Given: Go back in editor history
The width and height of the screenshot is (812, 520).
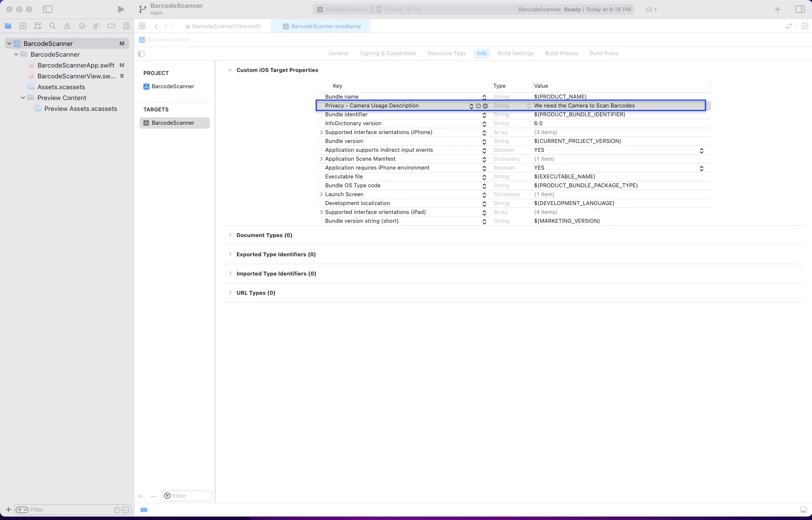Looking at the screenshot, I should (156, 26).
